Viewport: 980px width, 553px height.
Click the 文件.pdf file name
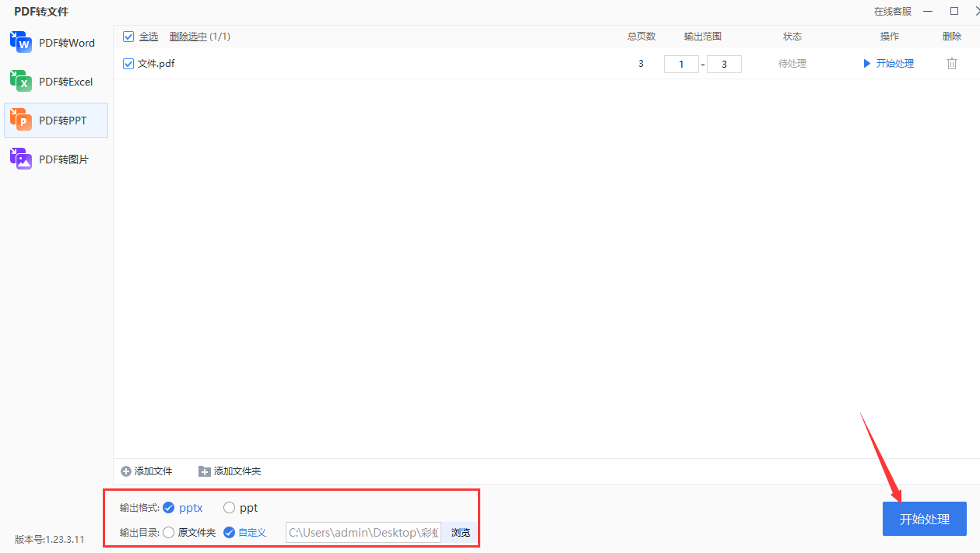pyautogui.click(x=156, y=64)
